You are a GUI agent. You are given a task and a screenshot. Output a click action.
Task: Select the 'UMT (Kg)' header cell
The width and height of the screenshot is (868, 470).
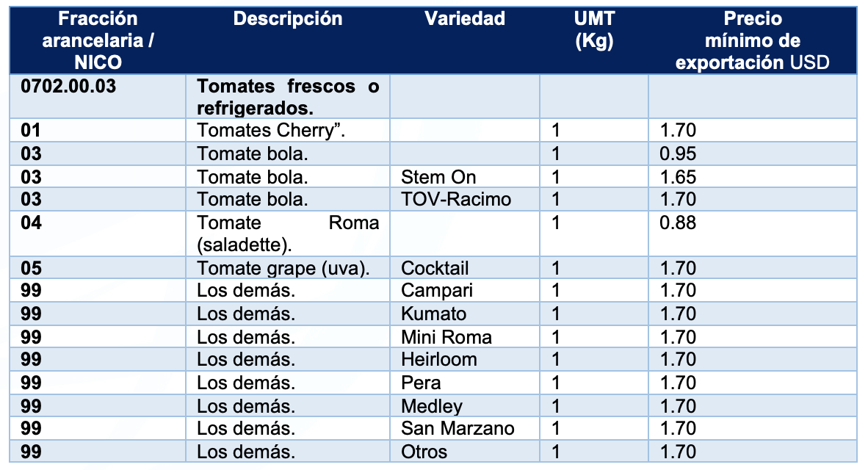click(594, 40)
